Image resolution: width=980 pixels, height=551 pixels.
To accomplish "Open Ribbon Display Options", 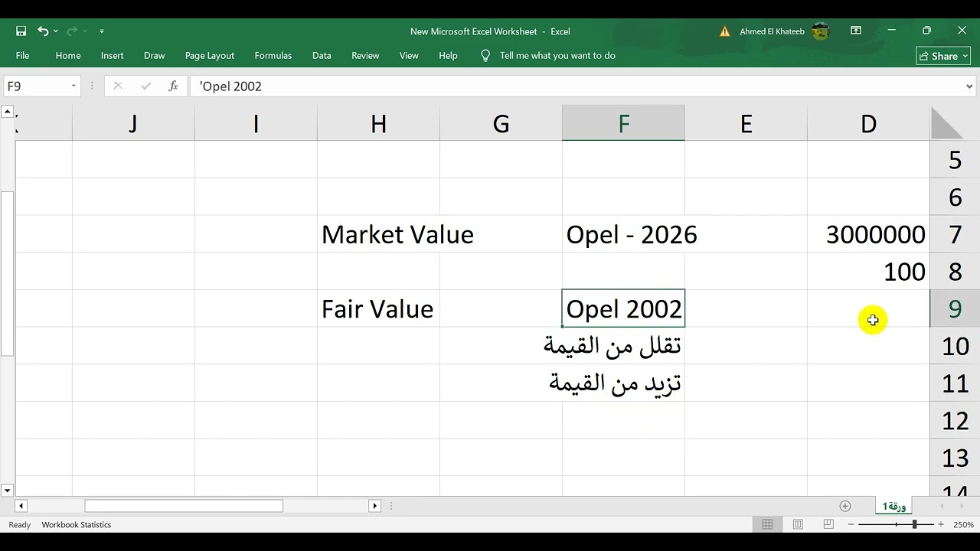I will (856, 31).
